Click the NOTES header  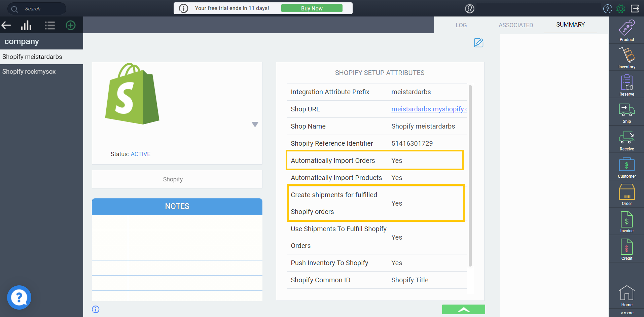pyautogui.click(x=177, y=206)
